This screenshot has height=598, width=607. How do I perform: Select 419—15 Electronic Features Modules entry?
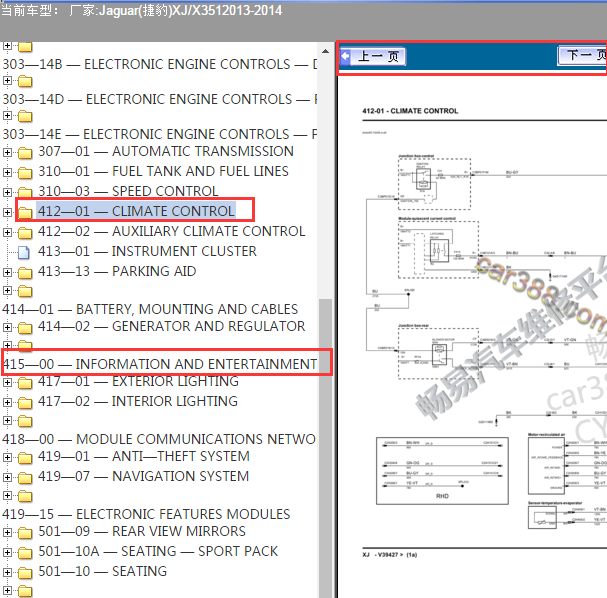pyautogui.click(x=146, y=514)
